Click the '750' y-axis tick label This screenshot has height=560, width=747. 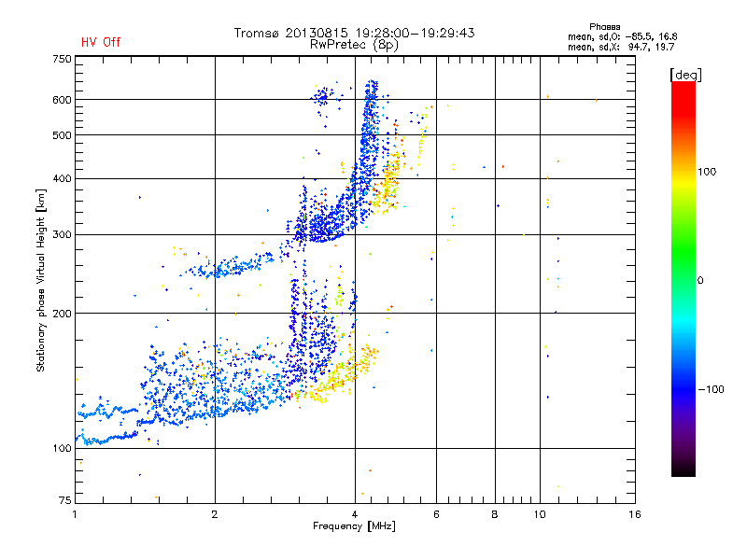pyautogui.click(x=62, y=59)
